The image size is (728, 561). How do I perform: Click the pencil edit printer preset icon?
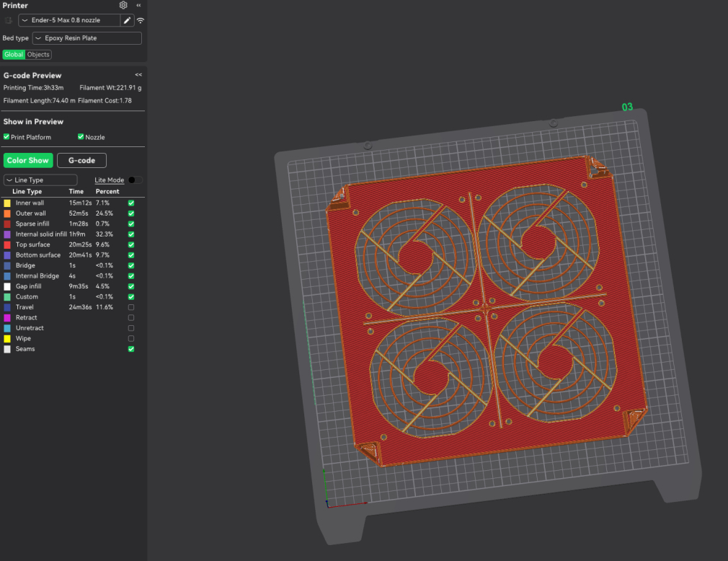(x=127, y=20)
